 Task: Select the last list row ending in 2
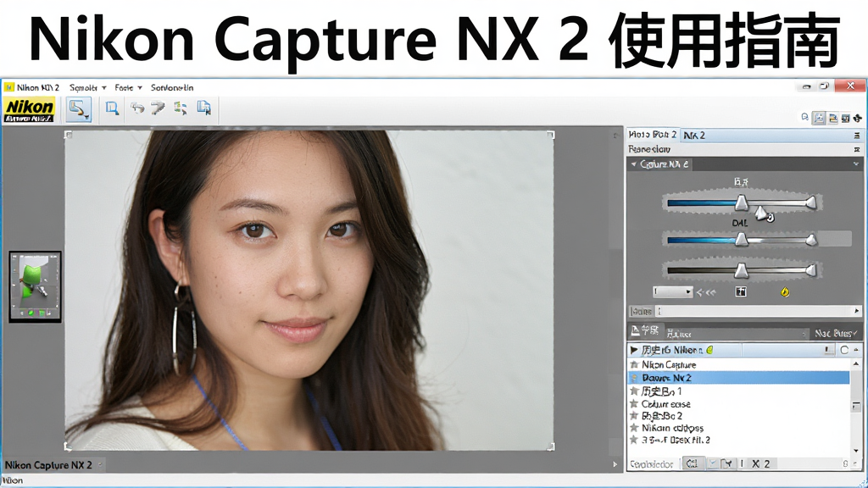(x=739, y=440)
